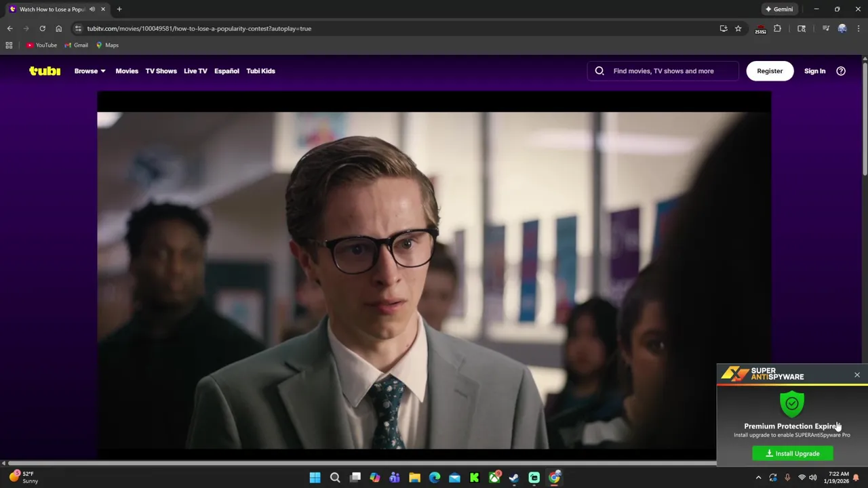This screenshot has width=868, height=488.
Task: Show hidden system tray icons
Action: (758, 478)
